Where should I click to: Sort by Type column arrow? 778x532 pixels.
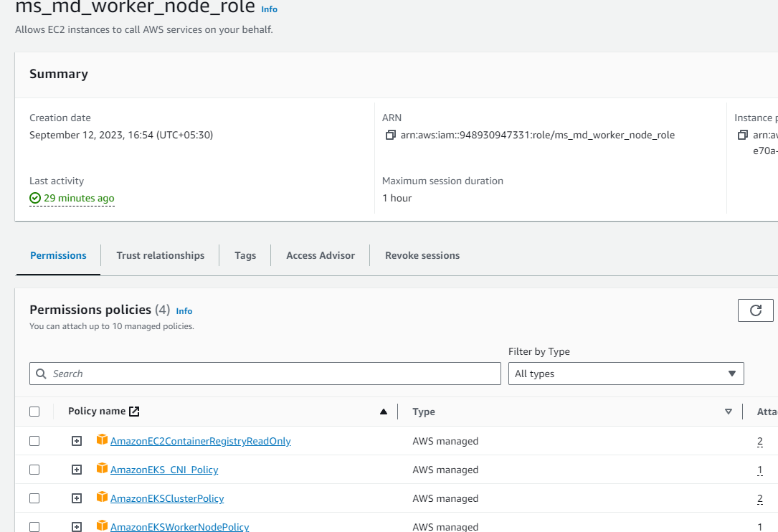[x=728, y=412]
